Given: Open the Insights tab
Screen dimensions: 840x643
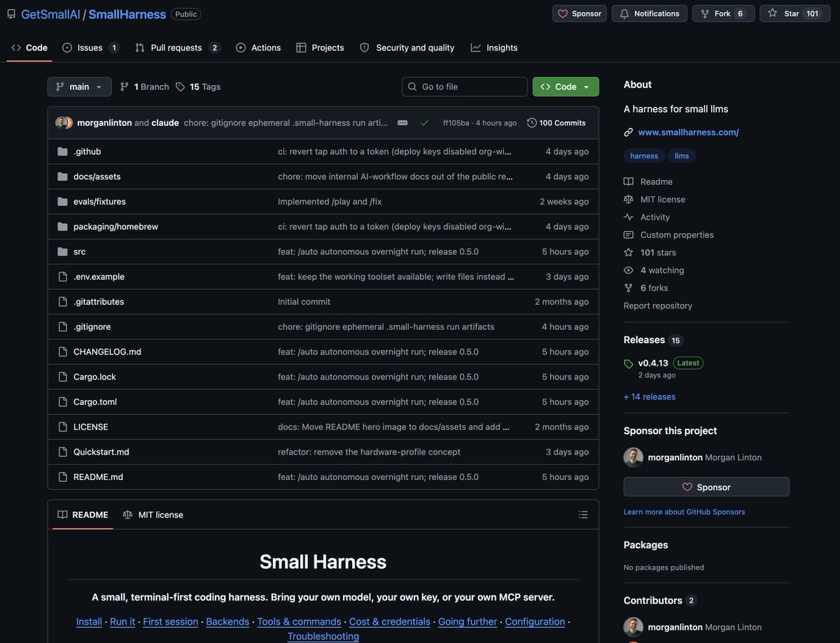Looking at the screenshot, I should point(494,48).
